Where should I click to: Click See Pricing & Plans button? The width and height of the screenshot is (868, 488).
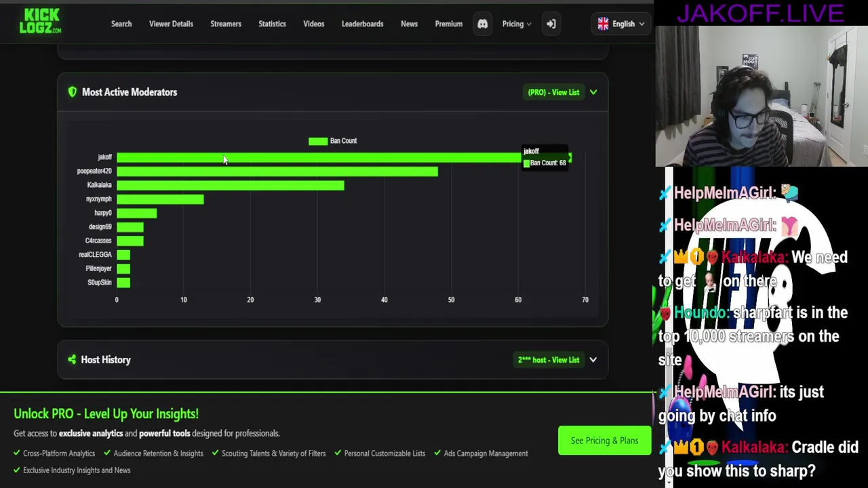pos(604,441)
